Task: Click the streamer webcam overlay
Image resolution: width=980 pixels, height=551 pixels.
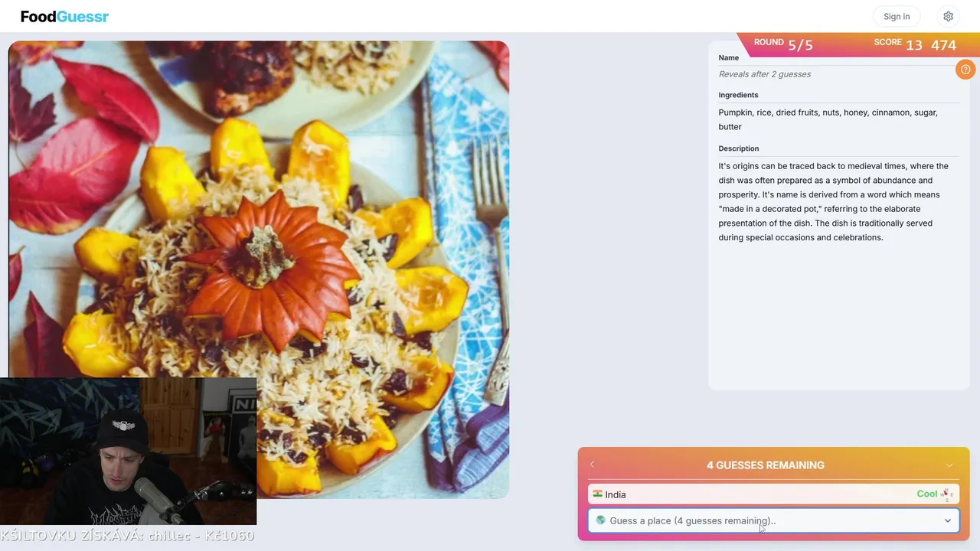Action: click(x=129, y=451)
